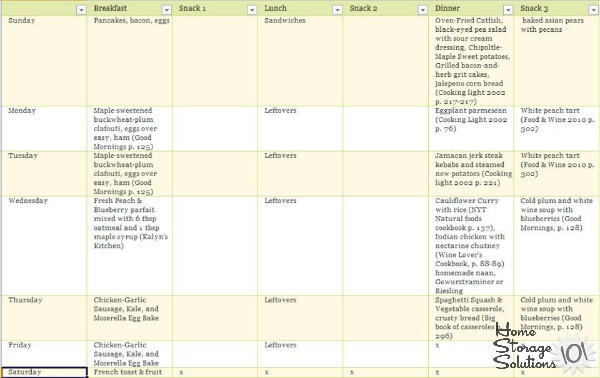Click Thursday's 'Leftovers' lunch cell
600x378 pixels.
300,318
